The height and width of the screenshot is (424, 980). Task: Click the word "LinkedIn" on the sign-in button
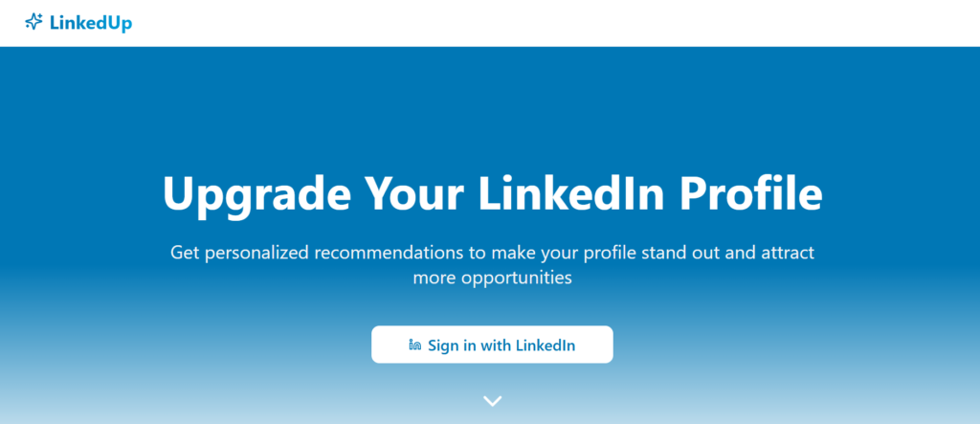point(546,345)
